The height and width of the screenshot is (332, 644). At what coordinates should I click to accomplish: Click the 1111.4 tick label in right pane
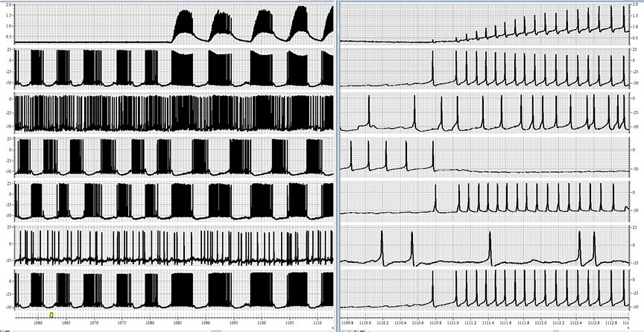coord(488,323)
